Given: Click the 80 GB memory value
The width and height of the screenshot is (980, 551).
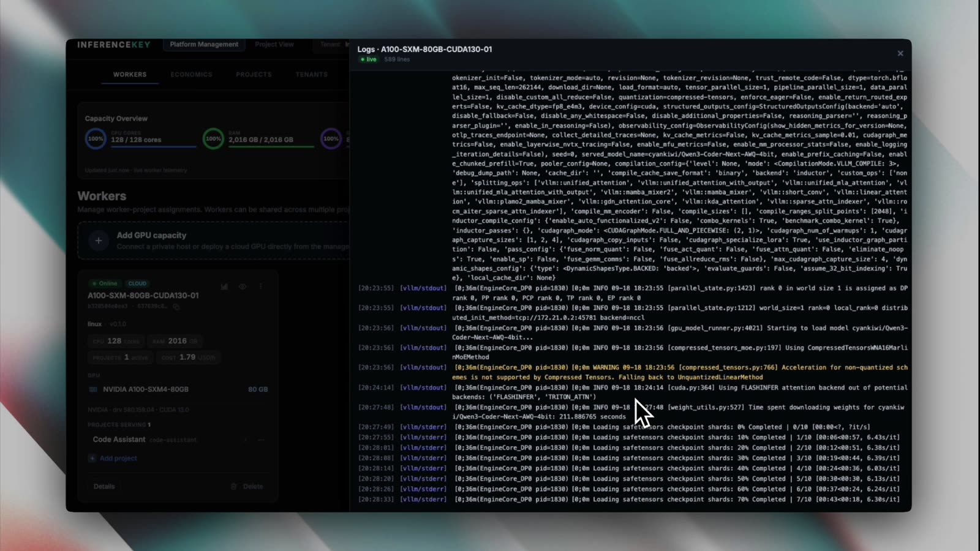Looking at the screenshot, I should click(x=258, y=389).
